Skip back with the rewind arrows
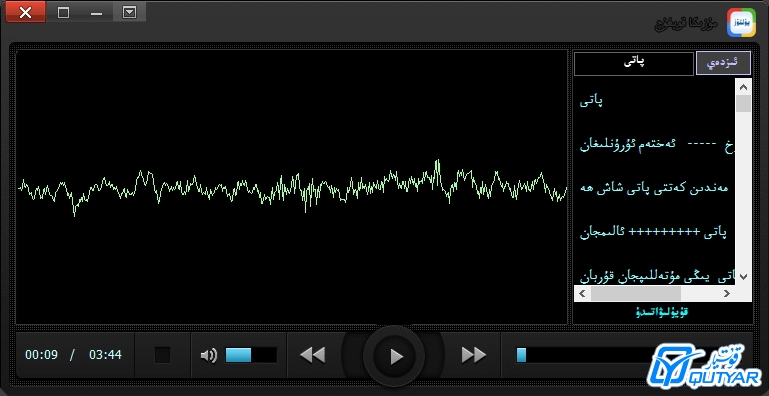 (x=312, y=355)
